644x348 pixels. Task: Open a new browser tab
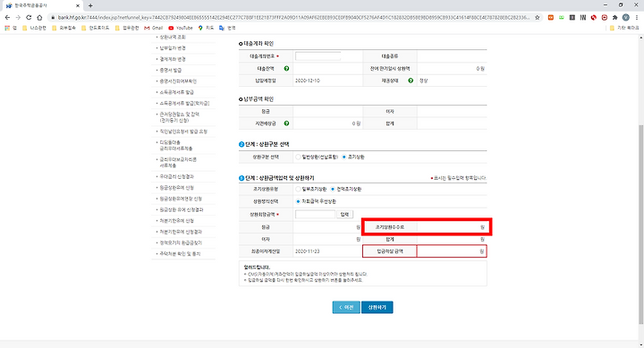pyautogui.click(x=90, y=5)
